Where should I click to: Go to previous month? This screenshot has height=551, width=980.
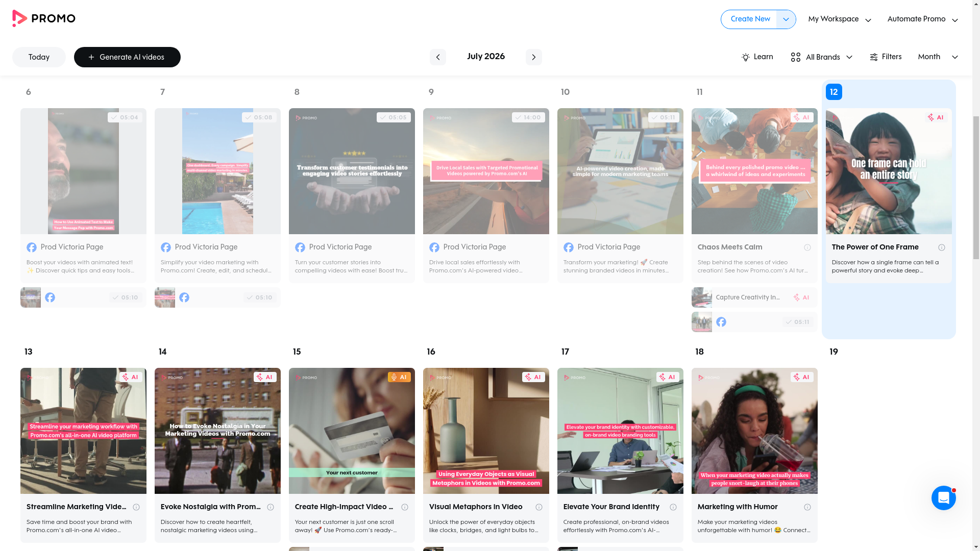point(437,57)
